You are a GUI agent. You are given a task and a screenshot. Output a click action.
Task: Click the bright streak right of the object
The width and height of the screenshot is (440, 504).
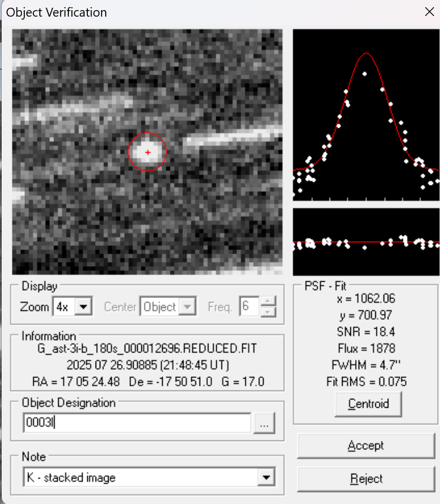232,136
